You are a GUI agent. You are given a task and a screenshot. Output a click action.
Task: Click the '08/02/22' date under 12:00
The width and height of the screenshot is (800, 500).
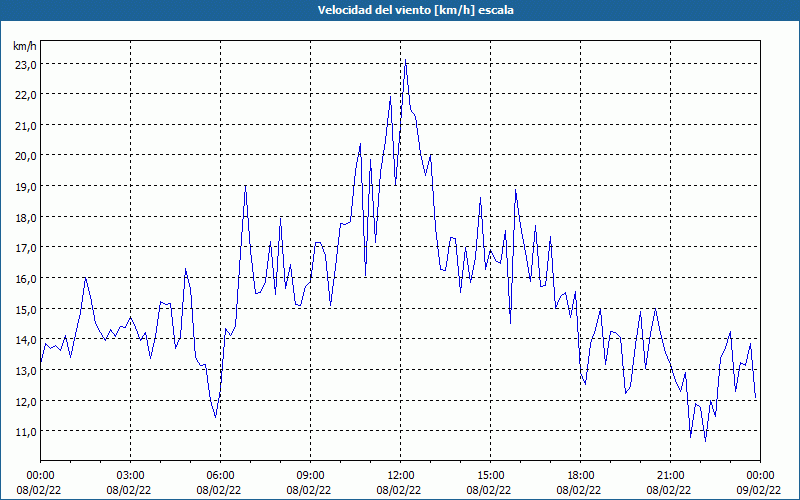click(x=399, y=490)
